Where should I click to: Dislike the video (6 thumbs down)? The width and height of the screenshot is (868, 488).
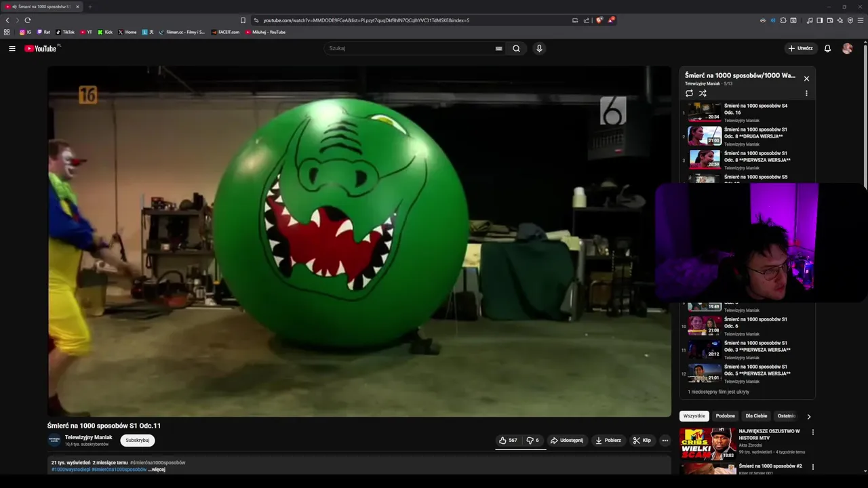[x=533, y=440]
